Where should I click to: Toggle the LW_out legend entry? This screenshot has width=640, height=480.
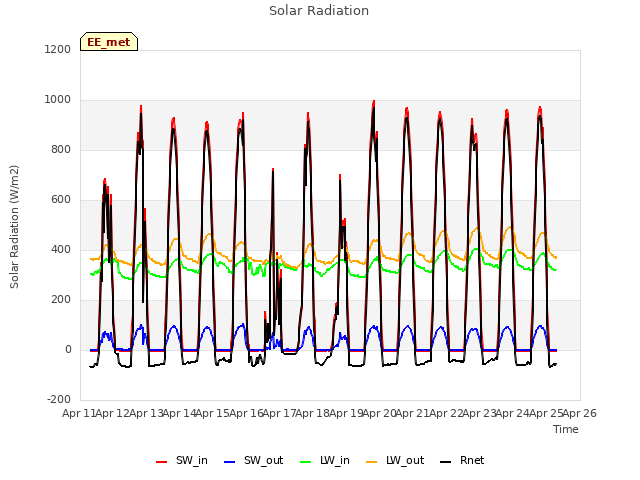[x=395, y=460]
